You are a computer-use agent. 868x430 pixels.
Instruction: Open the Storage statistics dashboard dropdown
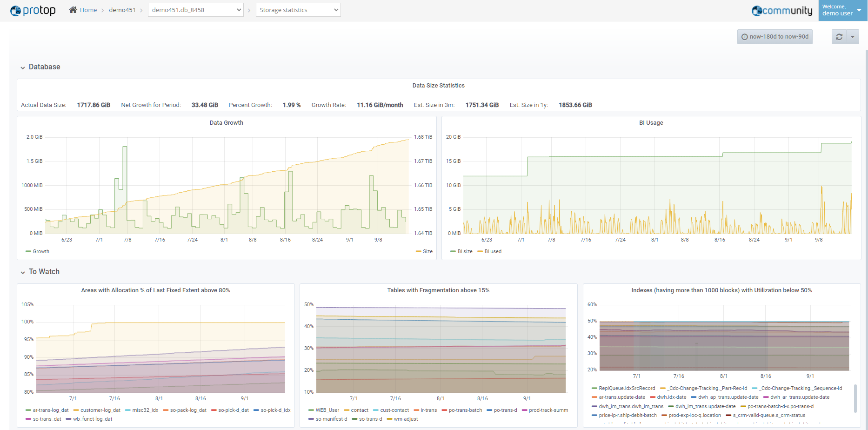(298, 10)
